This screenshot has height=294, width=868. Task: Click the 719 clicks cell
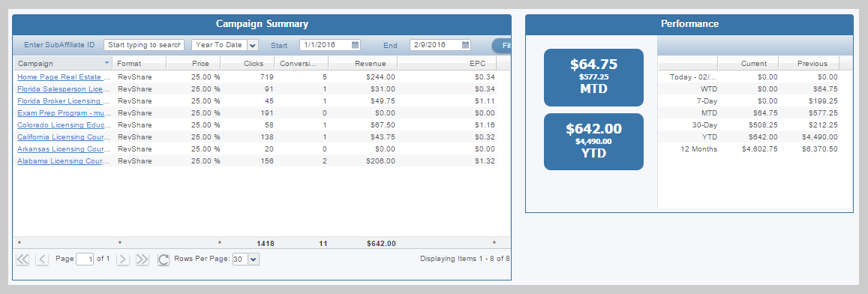(267, 77)
